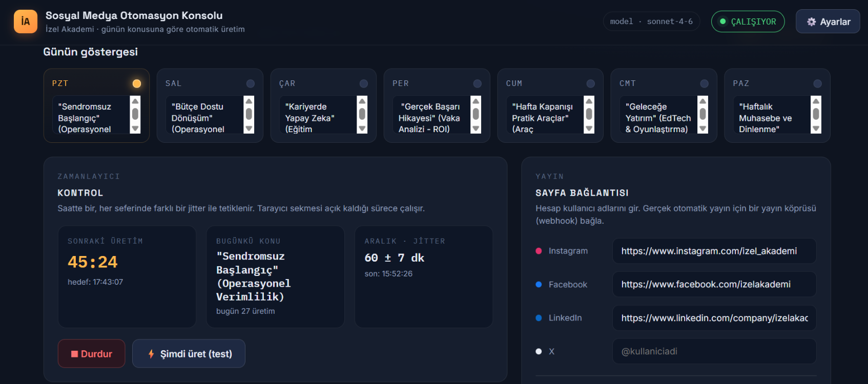
Task: Click the blue Facebook dot icon
Action: (x=539, y=285)
